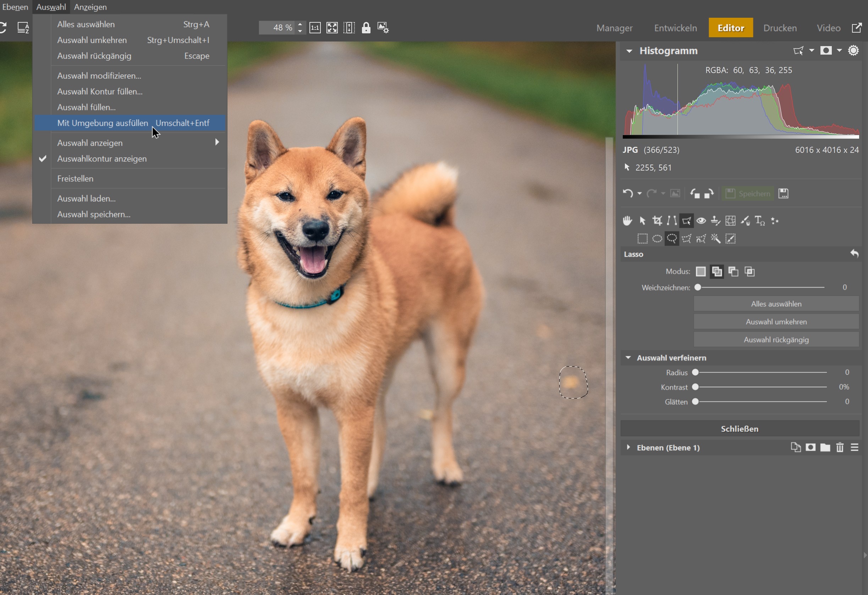
Task: Toggle selection display icon in Histogramm header
Action: tap(798, 50)
